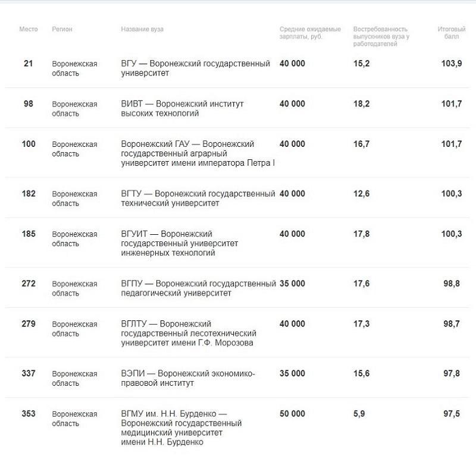This screenshot has width=476, height=472.
Task: Select the 50 000 salary value
Action: tap(292, 414)
